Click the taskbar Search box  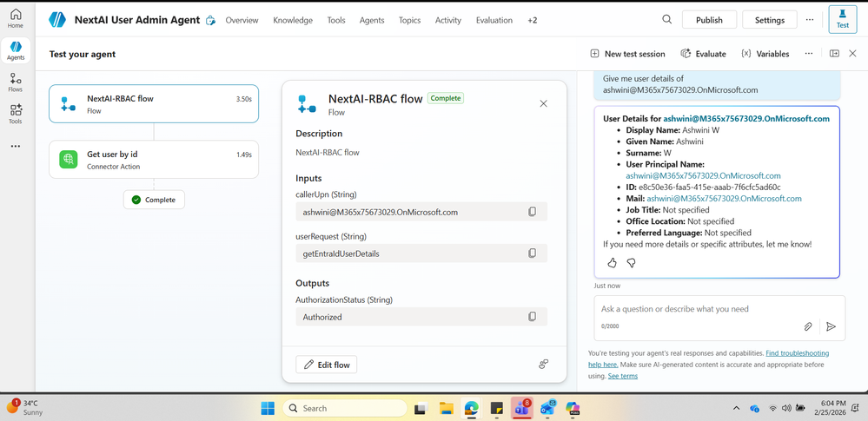345,408
